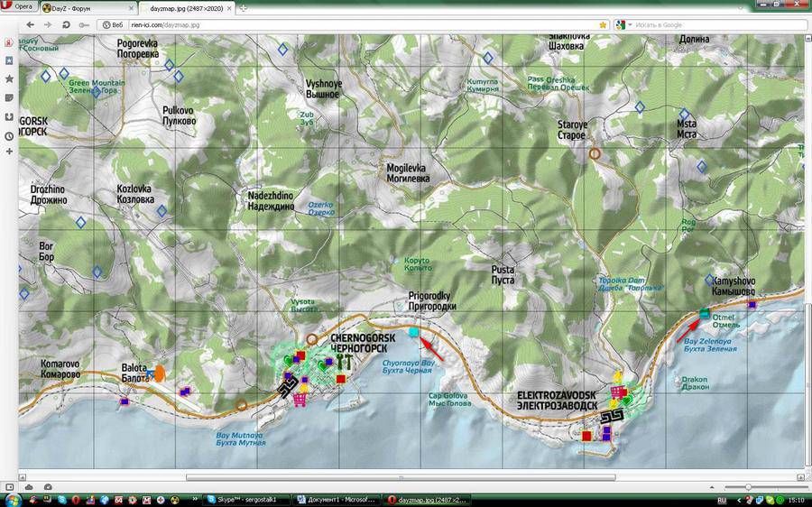Click the Balota label on the map
The width and height of the screenshot is (812, 507).
click(x=134, y=368)
